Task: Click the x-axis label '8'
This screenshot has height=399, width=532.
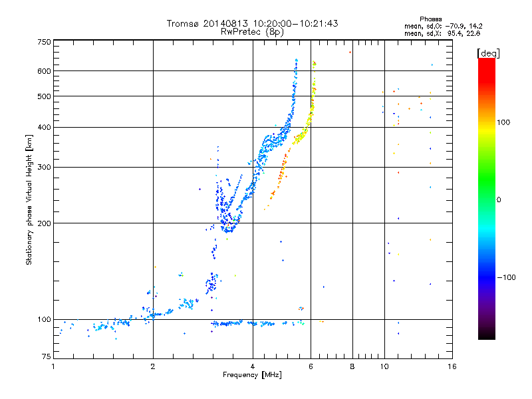Action: tap(352, 366)
